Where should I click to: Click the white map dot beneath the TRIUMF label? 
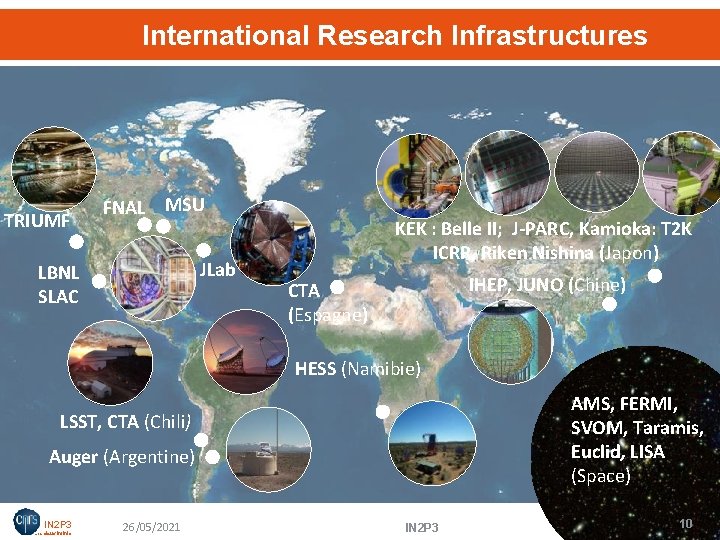click(x=77, y=242)
